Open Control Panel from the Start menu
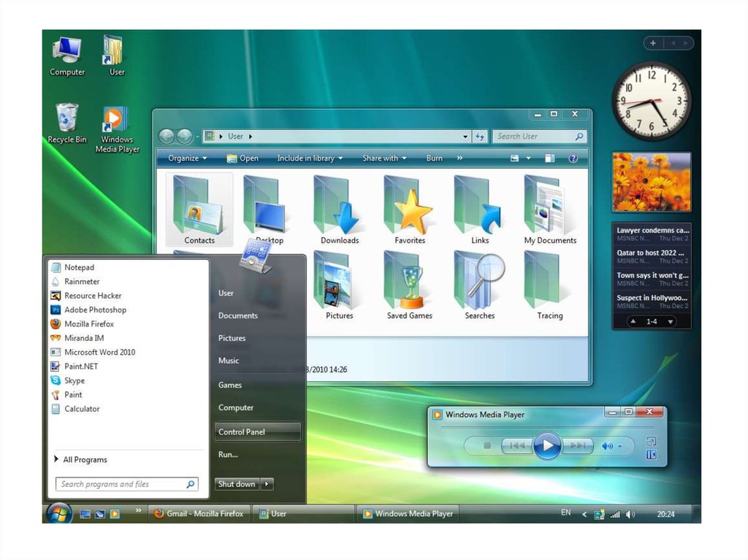748x560 pixels. coord(242,431)
